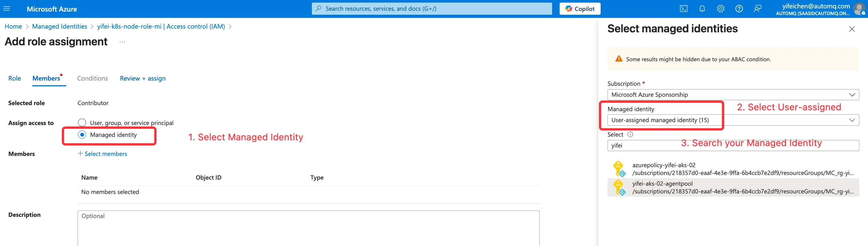Click the Contributor selected role text
This screenshot has width=868, height=246.
click(93, 103)
